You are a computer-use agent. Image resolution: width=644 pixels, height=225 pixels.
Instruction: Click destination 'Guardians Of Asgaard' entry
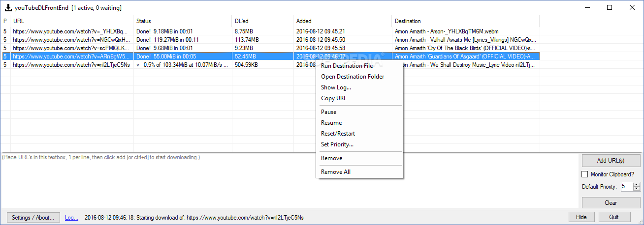click(465, 56)
